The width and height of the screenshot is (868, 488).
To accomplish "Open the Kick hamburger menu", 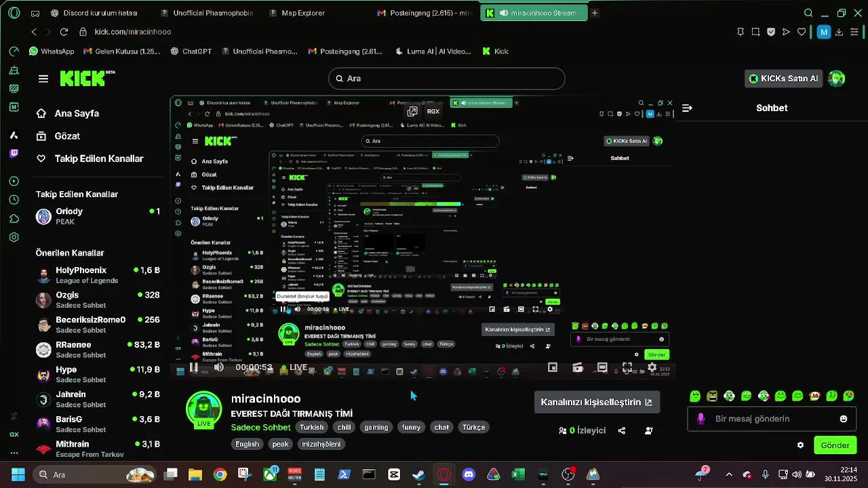I will coord(43,79).
